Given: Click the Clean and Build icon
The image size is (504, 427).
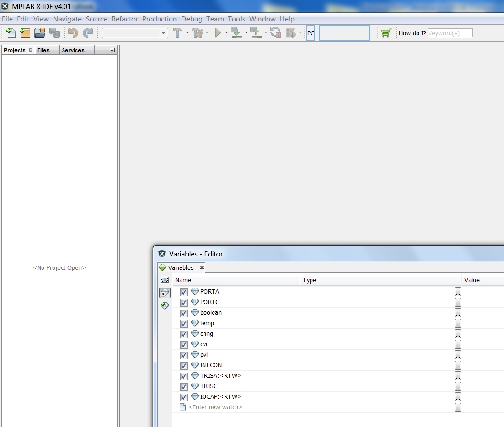Looking at the screenshot, I should click(197, 33).
